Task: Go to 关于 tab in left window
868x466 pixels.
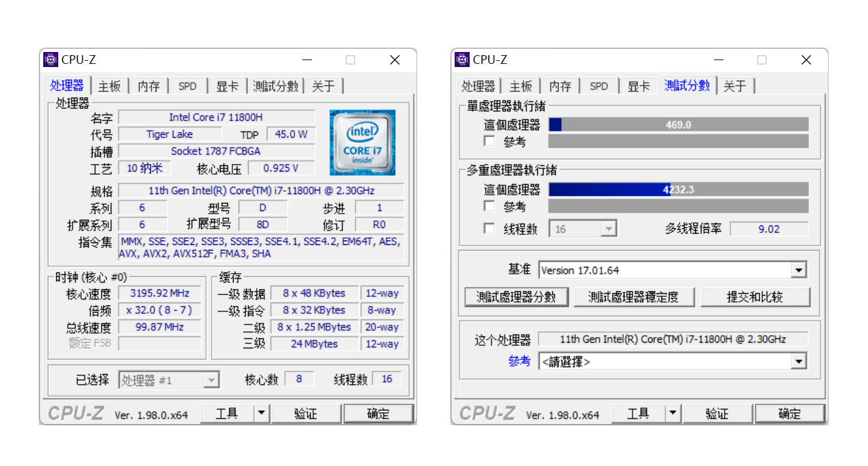Action: 324,86
